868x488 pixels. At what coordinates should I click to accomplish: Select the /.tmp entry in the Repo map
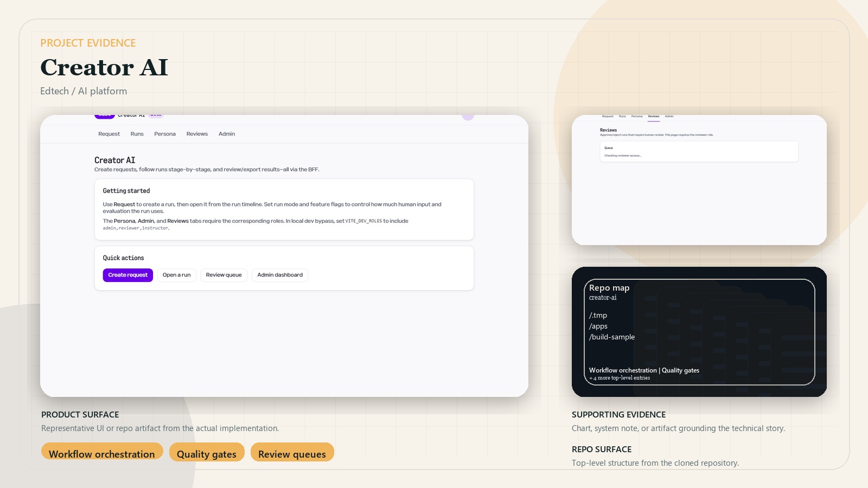(x=598, y=315)
